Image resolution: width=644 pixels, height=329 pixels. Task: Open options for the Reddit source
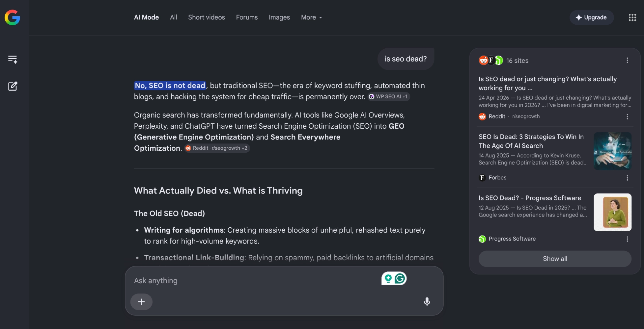[x=627, y=117]
